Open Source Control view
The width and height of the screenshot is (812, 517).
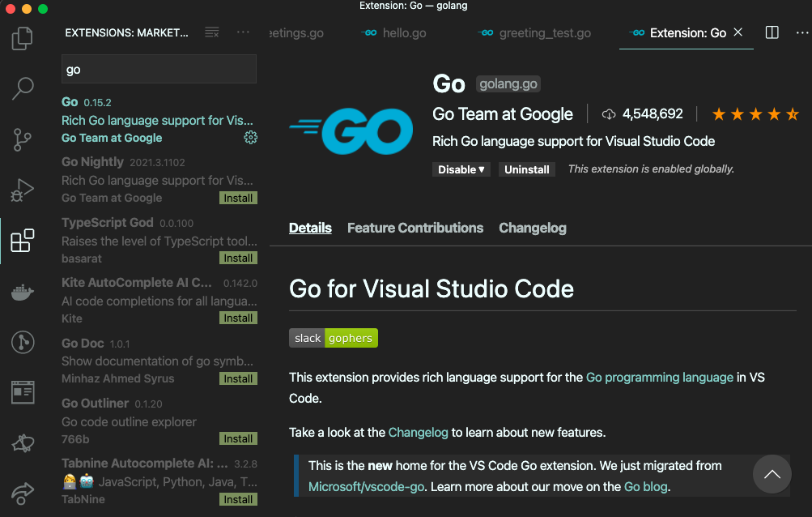(23, 139)
